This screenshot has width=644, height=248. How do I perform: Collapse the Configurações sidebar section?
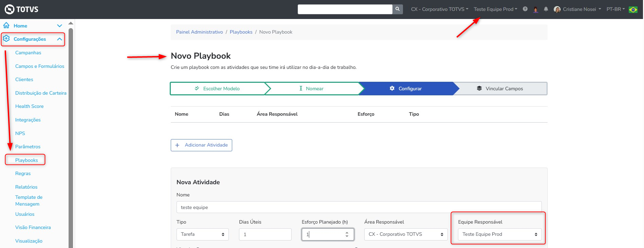[59, 39]
